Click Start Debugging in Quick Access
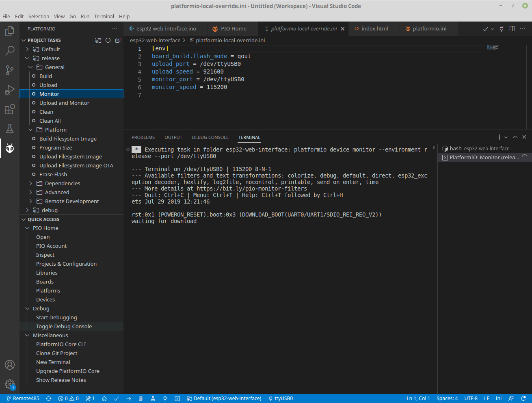 [x=56, y=317]
